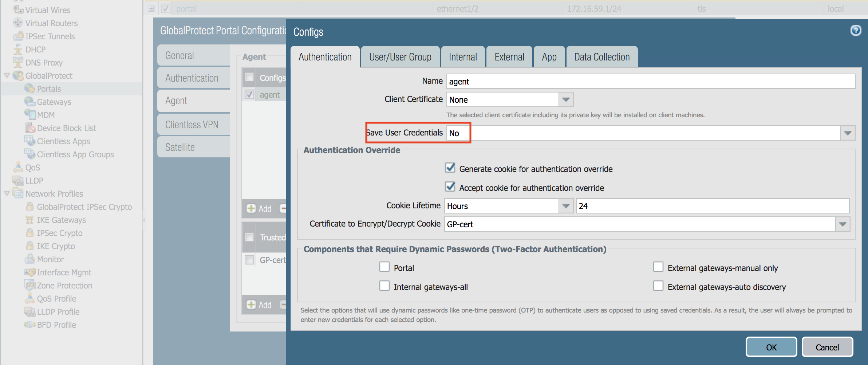Open Certificate to Encrypt/Decrypt Cookie dropdown

[x=842, y=224]
